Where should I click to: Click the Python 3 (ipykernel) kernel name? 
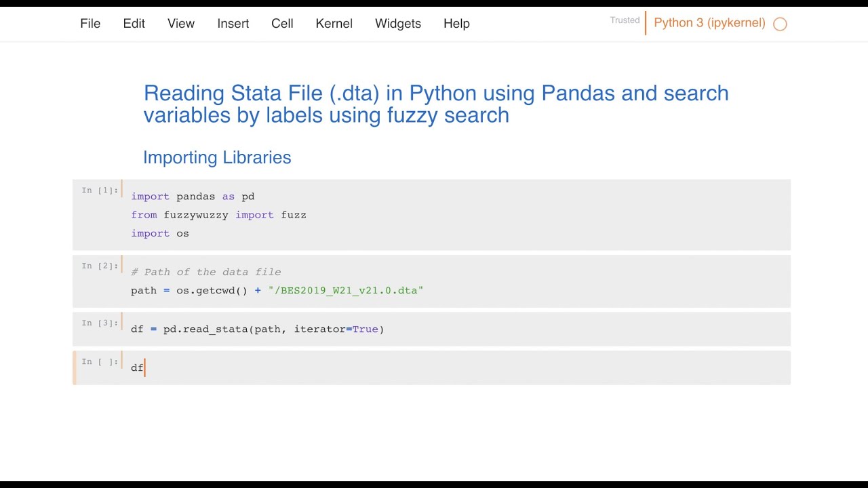coord(709,23)
